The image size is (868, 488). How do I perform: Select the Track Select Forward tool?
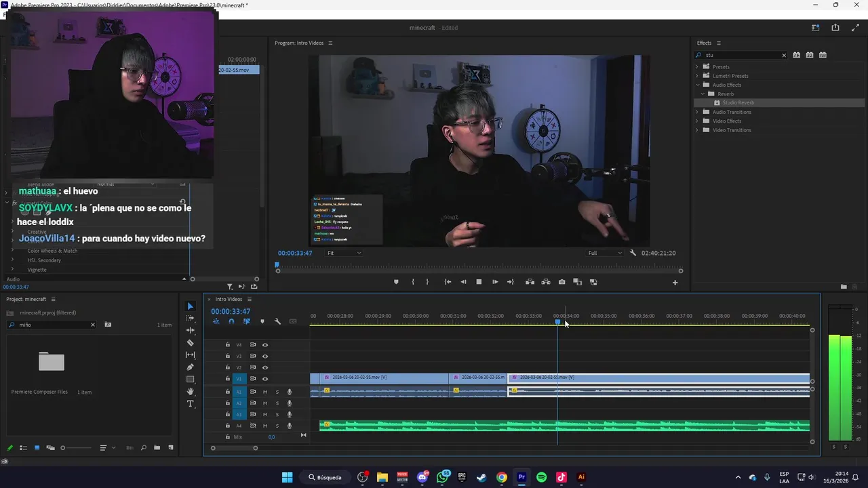point(190,319)
